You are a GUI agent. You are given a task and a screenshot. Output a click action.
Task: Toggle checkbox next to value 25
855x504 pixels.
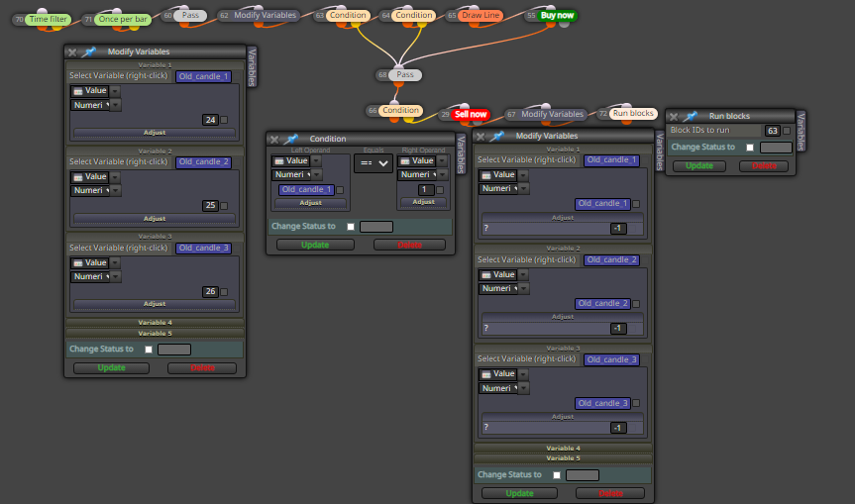[x=224, y=206]
